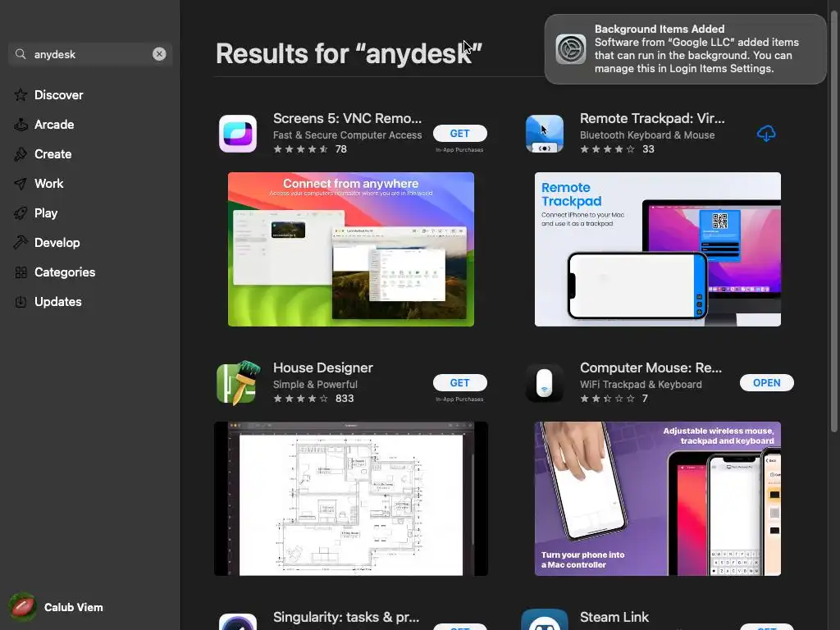Click the Develop hammer icon
Image resolution: width=840 pixels, height=630 pixels.
click(21, 242)
